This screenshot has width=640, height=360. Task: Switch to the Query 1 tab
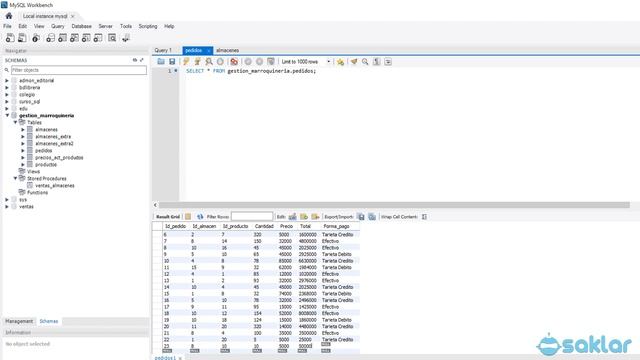[163, 50]
